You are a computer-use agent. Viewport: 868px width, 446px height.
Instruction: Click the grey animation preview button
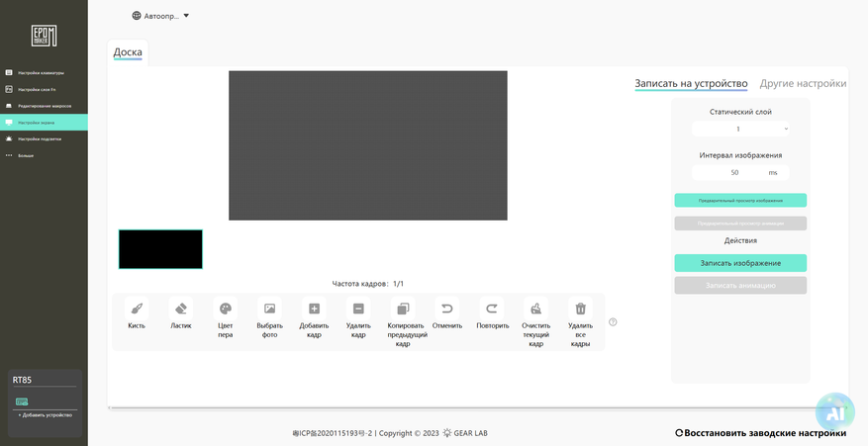pyautogui.click(x=740, y=223)
